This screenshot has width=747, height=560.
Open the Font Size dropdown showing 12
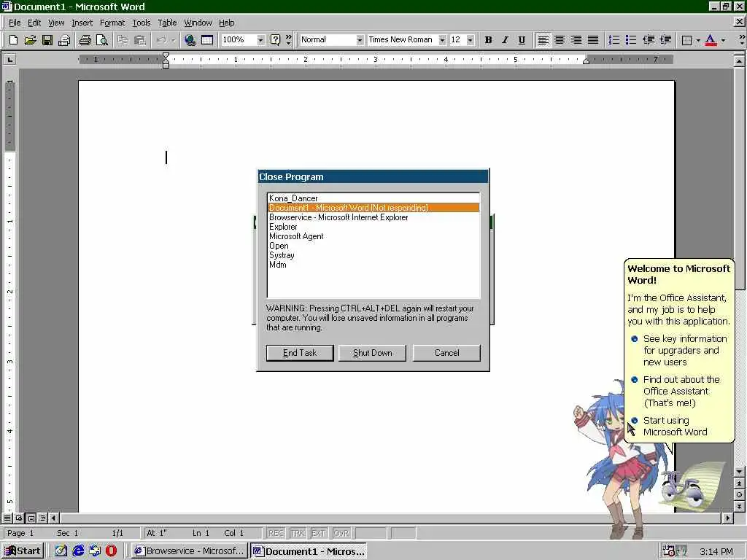[471, 40]
